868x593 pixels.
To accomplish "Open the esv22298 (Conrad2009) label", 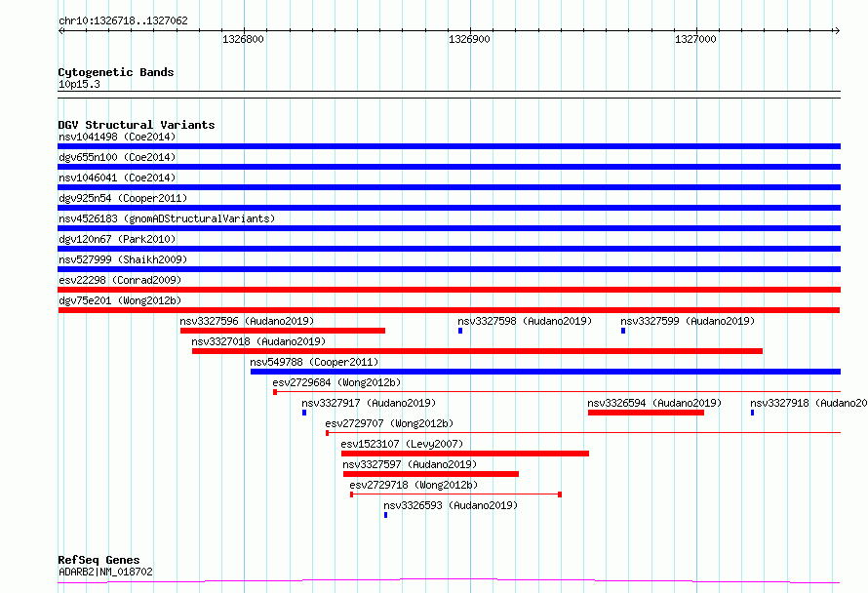I will point(120,280).
